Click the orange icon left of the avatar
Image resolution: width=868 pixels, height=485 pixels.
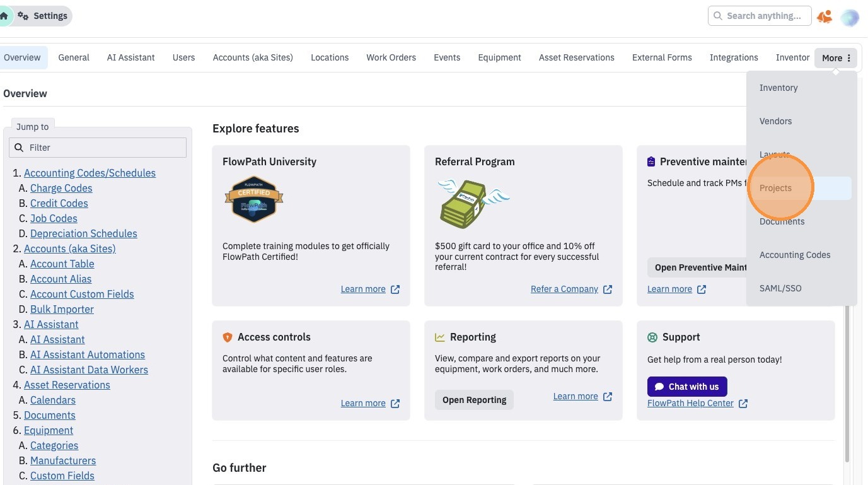[825, 16]
